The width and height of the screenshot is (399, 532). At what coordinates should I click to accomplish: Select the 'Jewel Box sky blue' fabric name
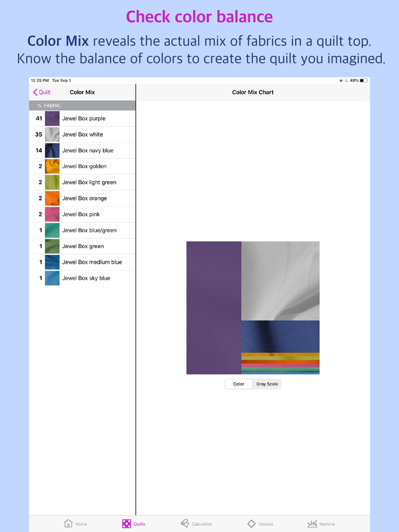(86, 278)
